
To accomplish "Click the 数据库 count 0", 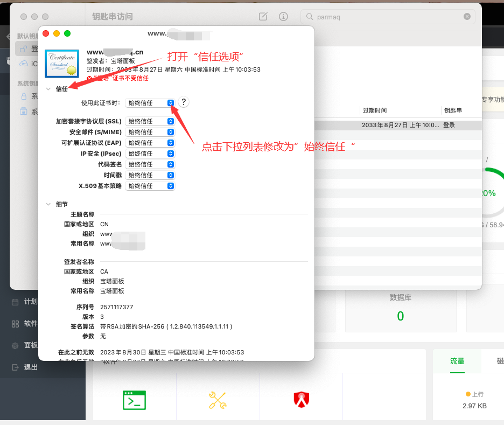I will click(401, 316).
